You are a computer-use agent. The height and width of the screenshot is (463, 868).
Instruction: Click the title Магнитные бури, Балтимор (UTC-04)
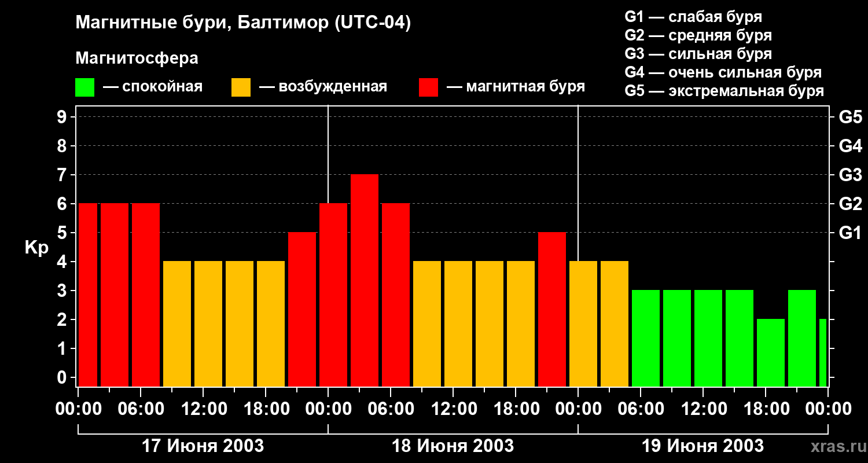pyautogui.click(x=243, y=23)
